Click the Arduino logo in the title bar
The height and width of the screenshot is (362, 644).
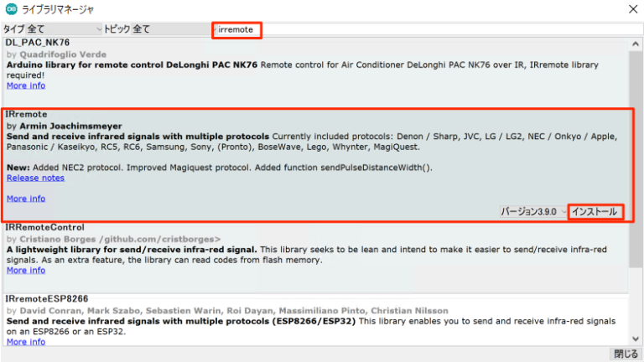[x=11, y=9]
